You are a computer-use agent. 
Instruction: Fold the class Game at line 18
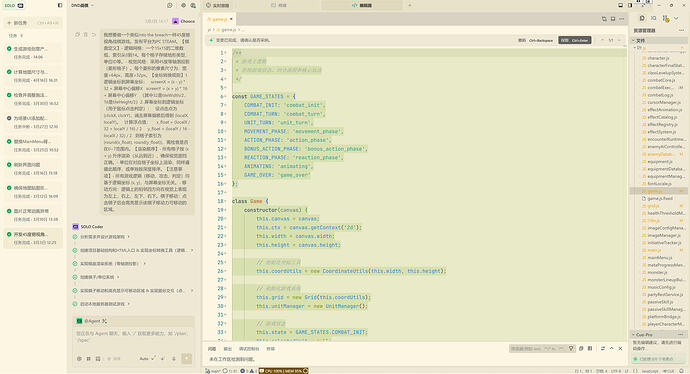pyautogui.click(x=225, y=201)
